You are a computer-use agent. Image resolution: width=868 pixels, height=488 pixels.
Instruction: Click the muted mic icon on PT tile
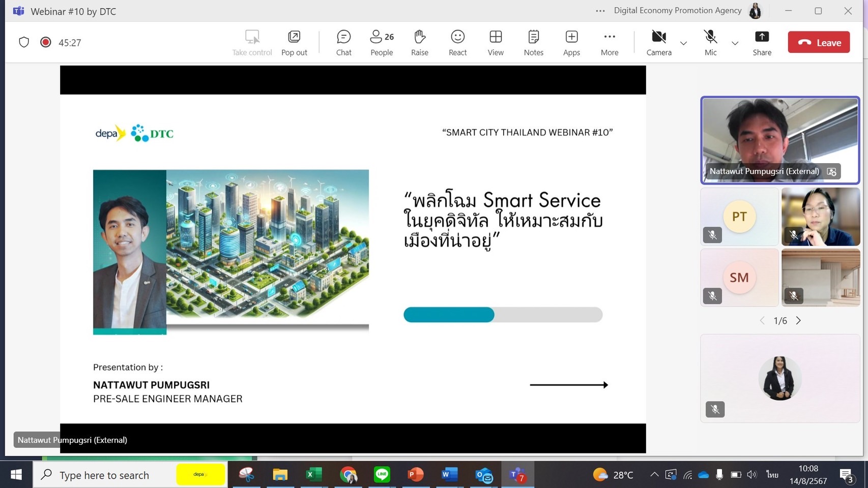pos(712,235)
